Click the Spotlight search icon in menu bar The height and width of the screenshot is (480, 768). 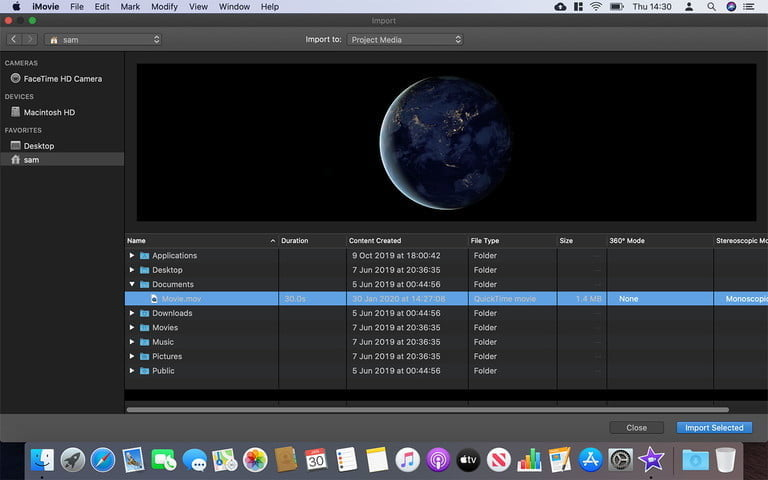[x=709, y=7]
